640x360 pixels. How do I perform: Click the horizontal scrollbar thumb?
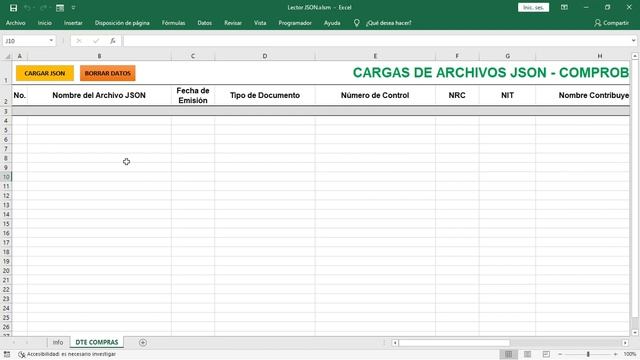click(x=454, y=343)
